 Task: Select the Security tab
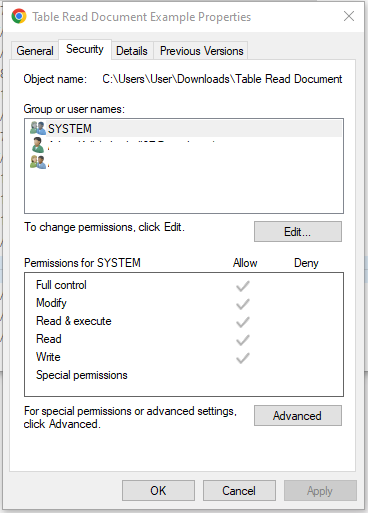click(85, 49)
